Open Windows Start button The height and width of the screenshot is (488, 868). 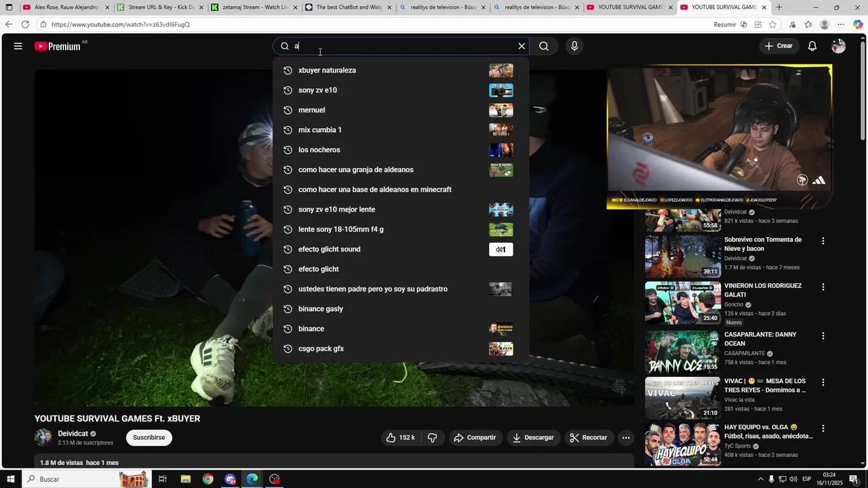[x=11, y=479]
